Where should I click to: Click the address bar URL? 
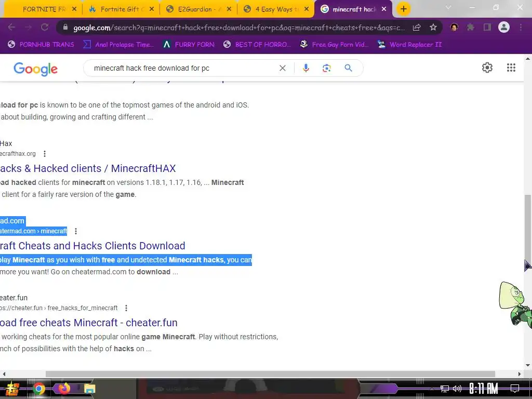[x=239, y=28]
